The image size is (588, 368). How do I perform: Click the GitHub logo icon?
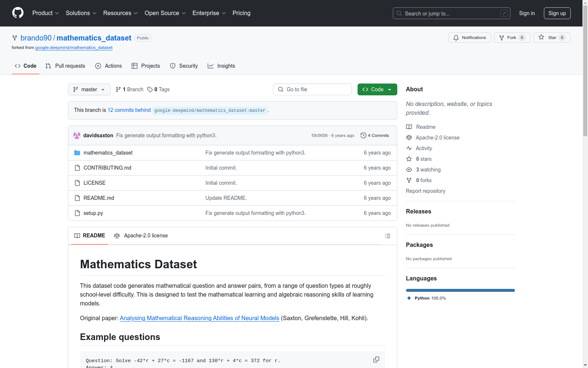(x=18, y=13)
